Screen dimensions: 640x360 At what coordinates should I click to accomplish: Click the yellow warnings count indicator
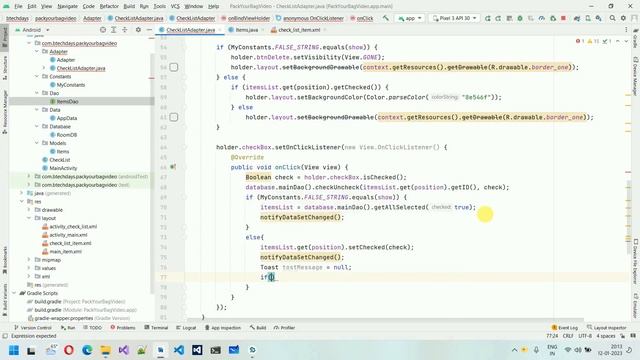pos(593,41)
